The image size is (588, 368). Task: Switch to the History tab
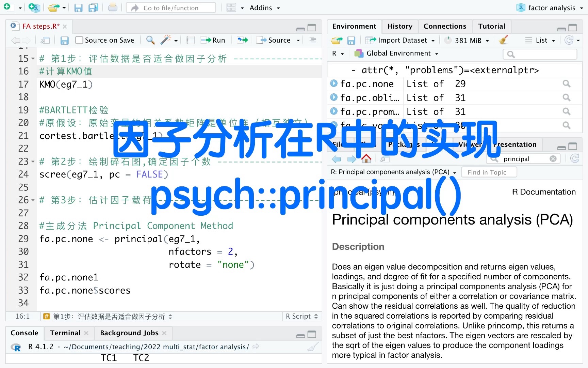point(400,26)
